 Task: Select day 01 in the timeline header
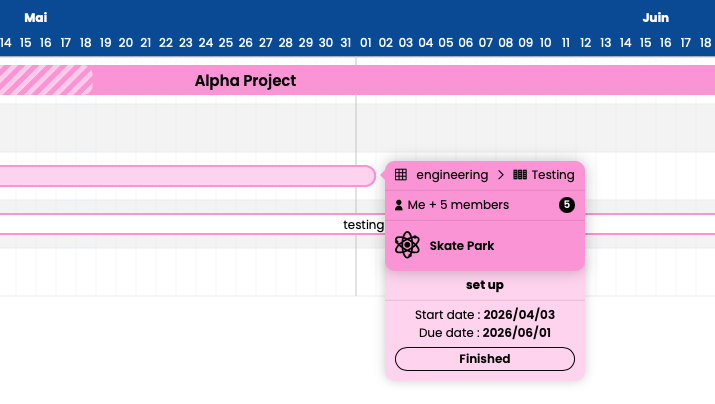[365, 43]
